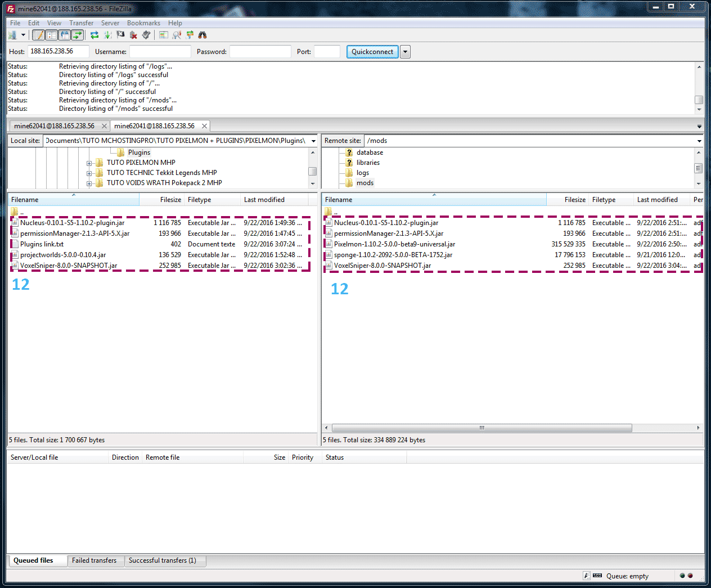Toggle the local directory tree display
The height and width of the screenshot is (588, 711).
(51, 35)
